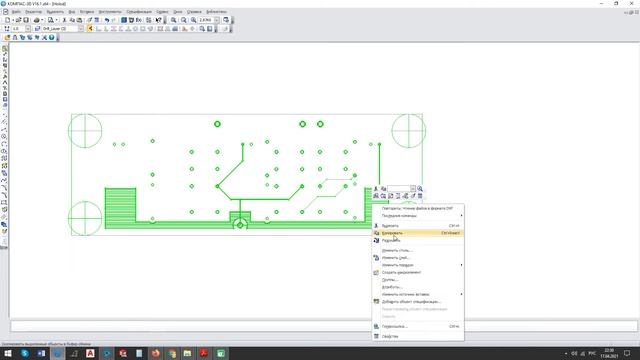
Task: Redo the undone action
Action: (114, 20)
